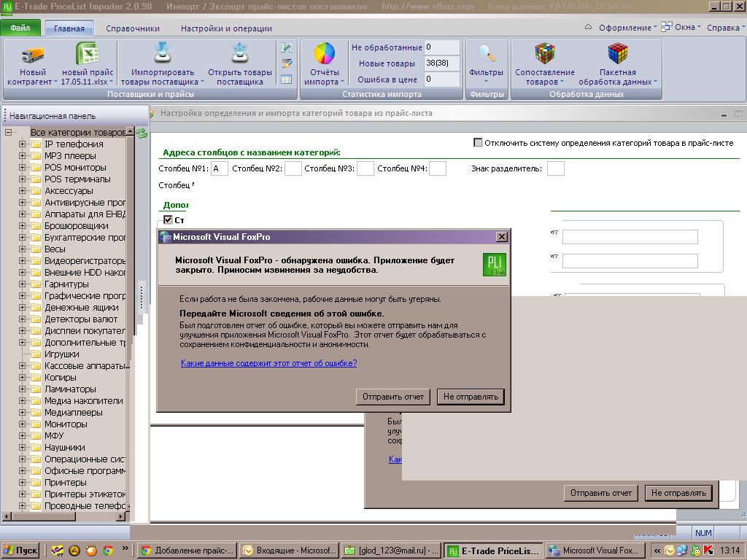Open link Какие данные содержит этот отчет
This screenshot has width=747, height=560.
(x=268, y=363)
